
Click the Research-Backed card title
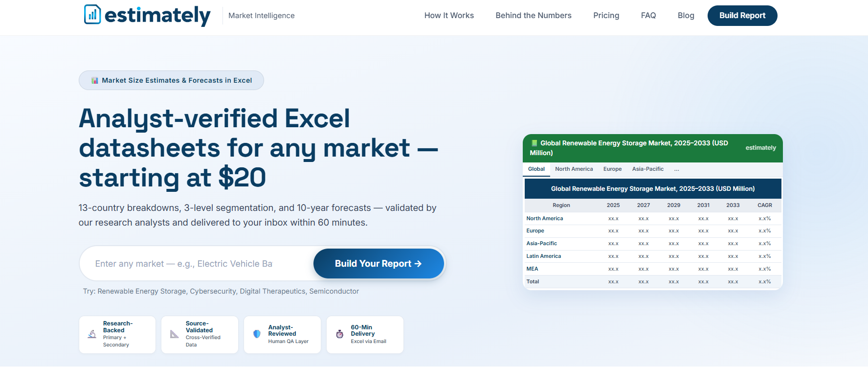pos(118,327)
